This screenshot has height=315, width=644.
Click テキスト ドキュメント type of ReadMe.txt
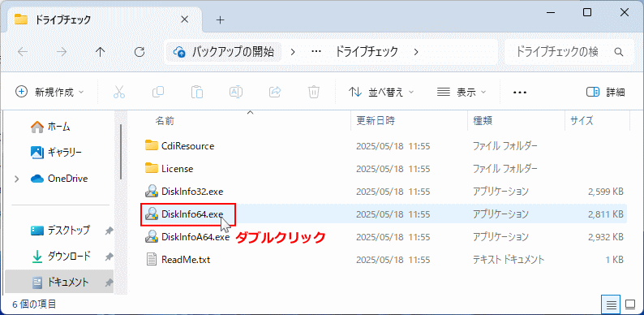pyautogui.click(x=509, y=260)
